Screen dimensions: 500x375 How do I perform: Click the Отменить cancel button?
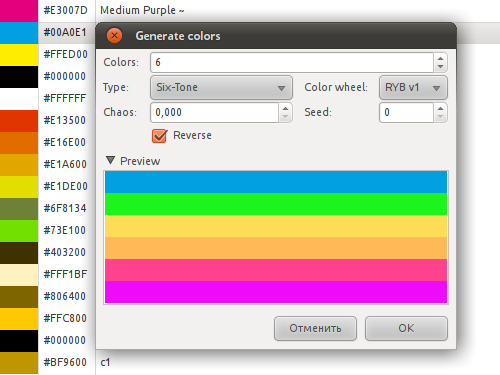(315, 328)
